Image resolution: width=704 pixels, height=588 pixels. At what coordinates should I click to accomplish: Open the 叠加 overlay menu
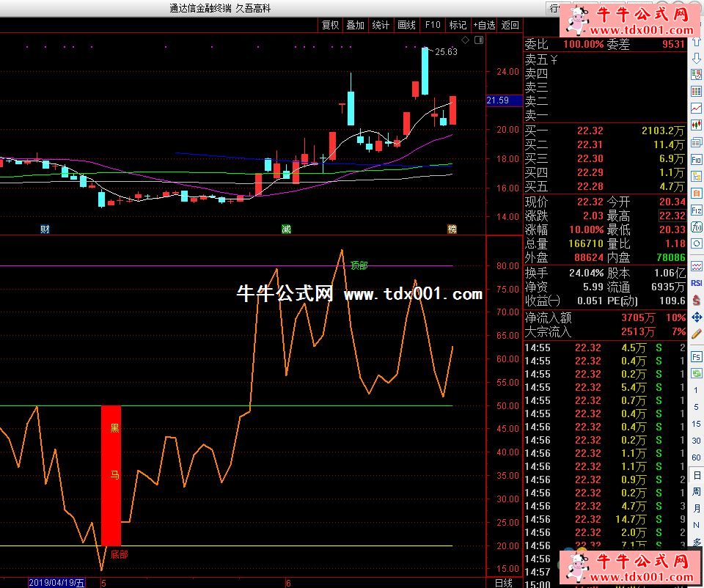(355, 25)
